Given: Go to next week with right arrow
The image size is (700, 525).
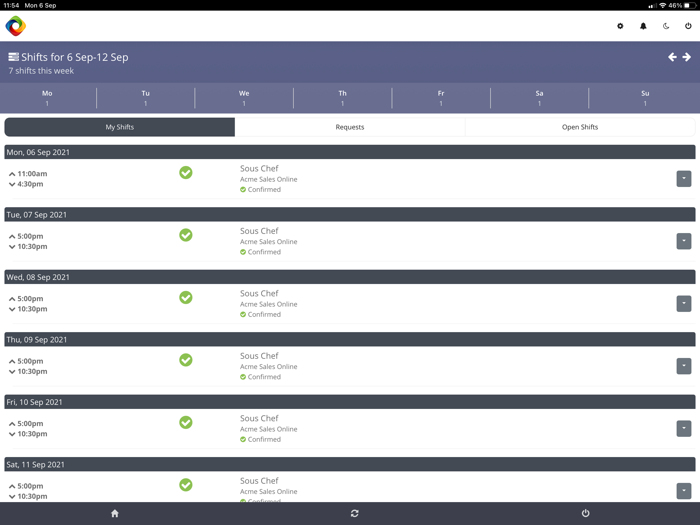Looking at the screenshot, I should click(687, 57).
